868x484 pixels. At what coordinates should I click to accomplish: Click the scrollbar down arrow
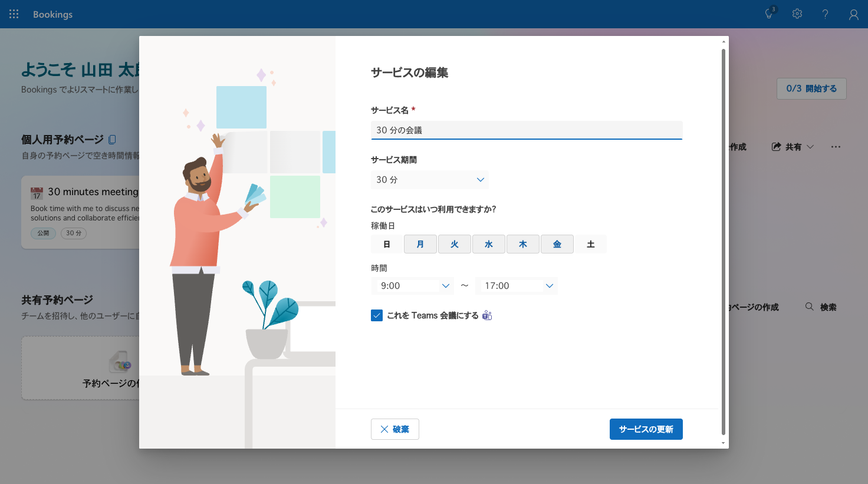click(x=724, y=443)
